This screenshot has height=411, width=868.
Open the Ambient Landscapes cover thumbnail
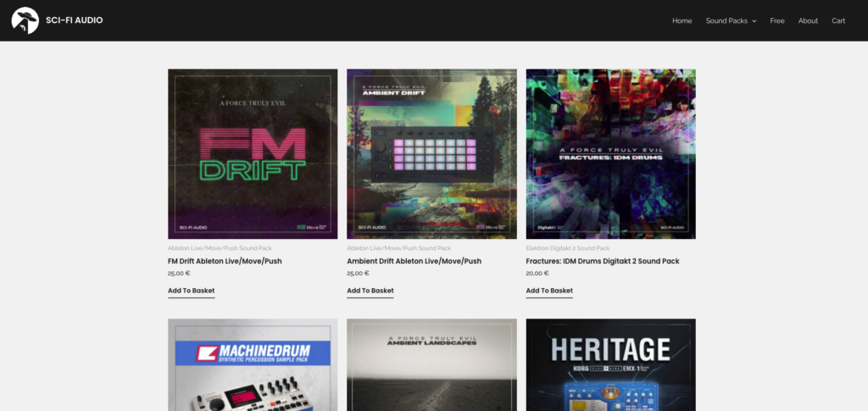pyautogui.click(x=431, y=364)
